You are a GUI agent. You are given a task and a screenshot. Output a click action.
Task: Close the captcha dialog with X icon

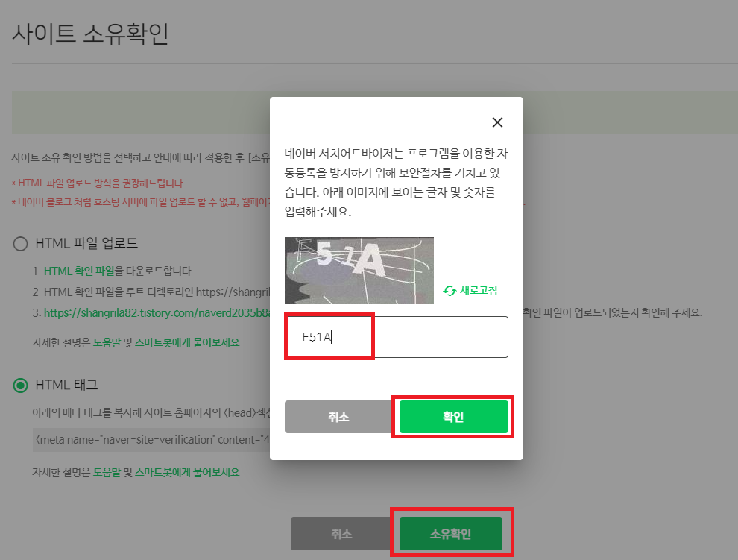(x=497, y=122)
